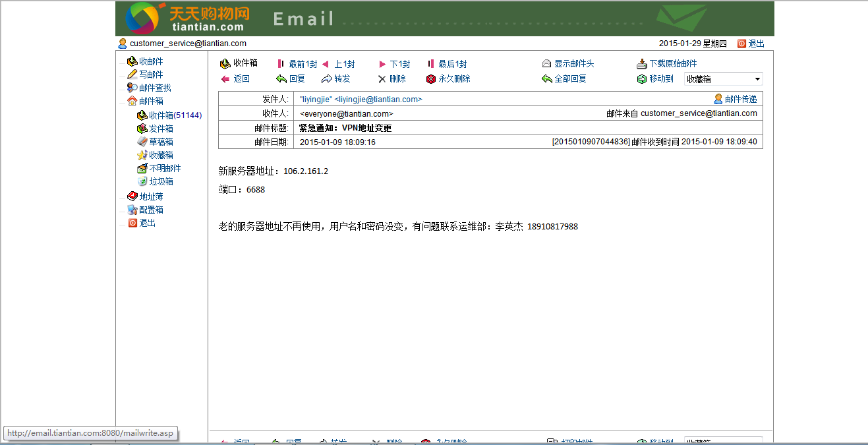
Task: Click 下1封 text link
Action: 400,64
